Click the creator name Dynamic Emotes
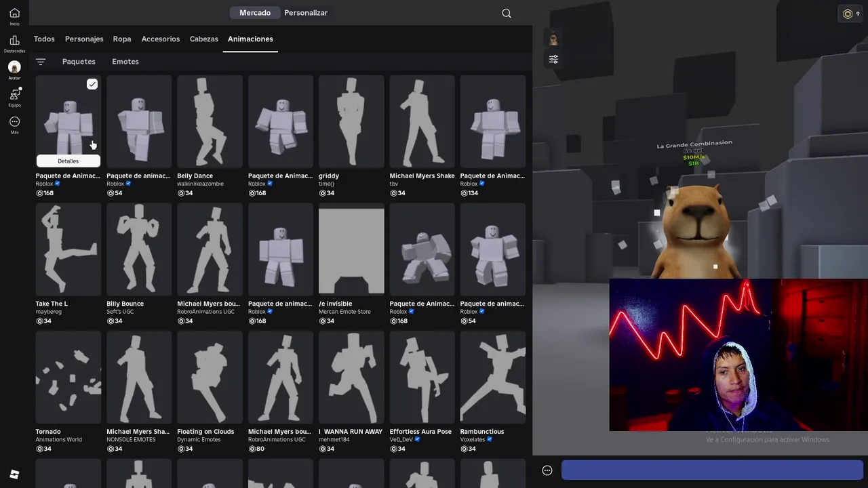 tap(199, 440)
